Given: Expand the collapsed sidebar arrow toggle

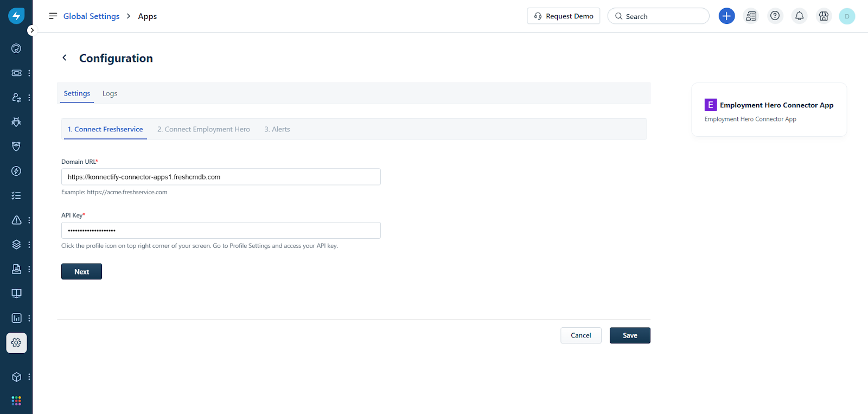Looking at the screenshot, I should pos(32,30).
